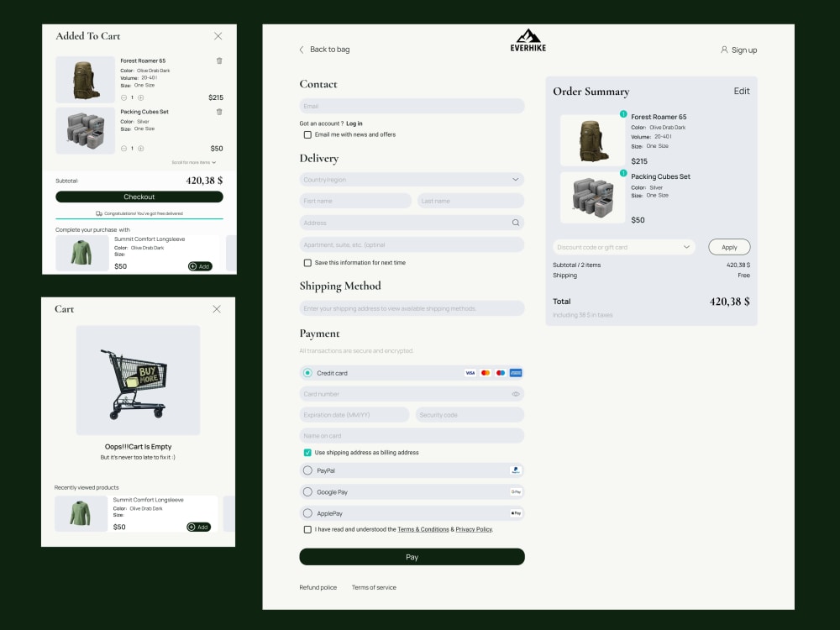
Task: Close the empty Cart panel
Action: [x=217, y=309]
